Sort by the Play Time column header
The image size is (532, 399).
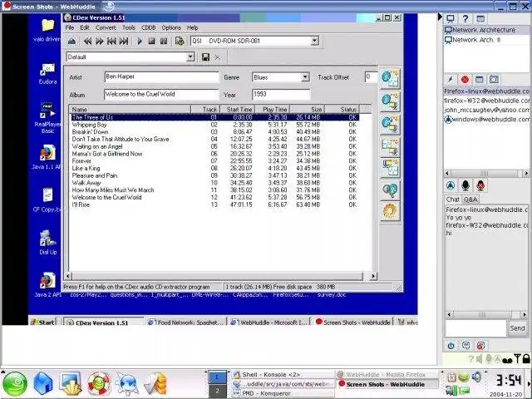pos(273,109)
